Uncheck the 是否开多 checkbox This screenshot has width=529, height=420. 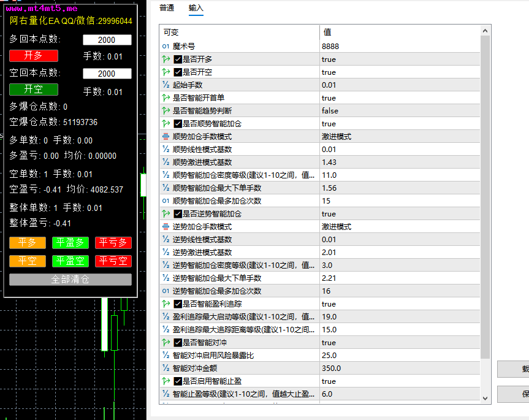178,59
